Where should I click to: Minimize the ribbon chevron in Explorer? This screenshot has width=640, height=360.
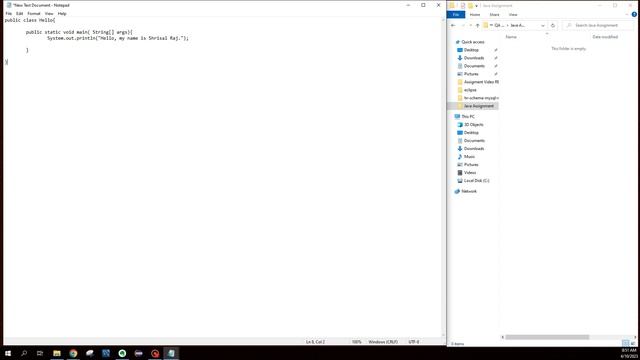(x=627, y=15)
